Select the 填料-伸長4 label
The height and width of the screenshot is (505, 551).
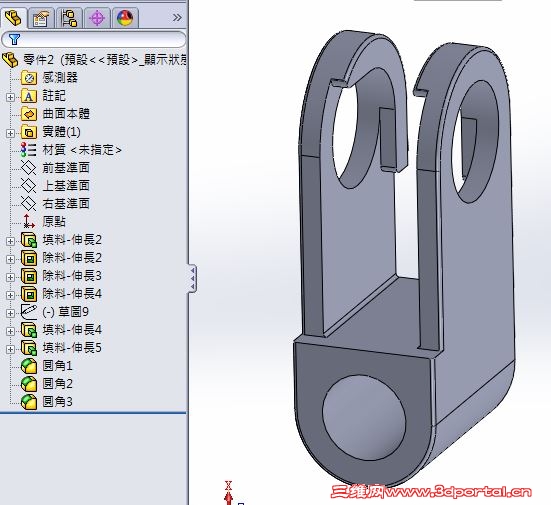click(x=72, y=330)
